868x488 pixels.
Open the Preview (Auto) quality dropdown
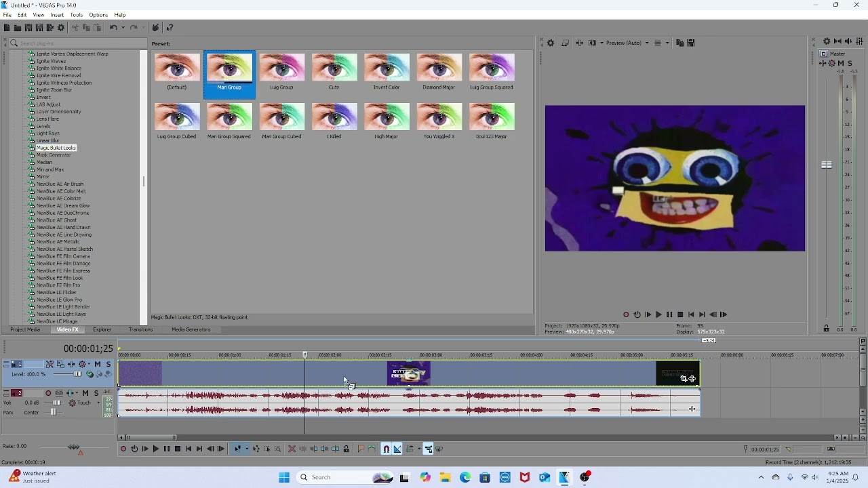tap(628, 43)
